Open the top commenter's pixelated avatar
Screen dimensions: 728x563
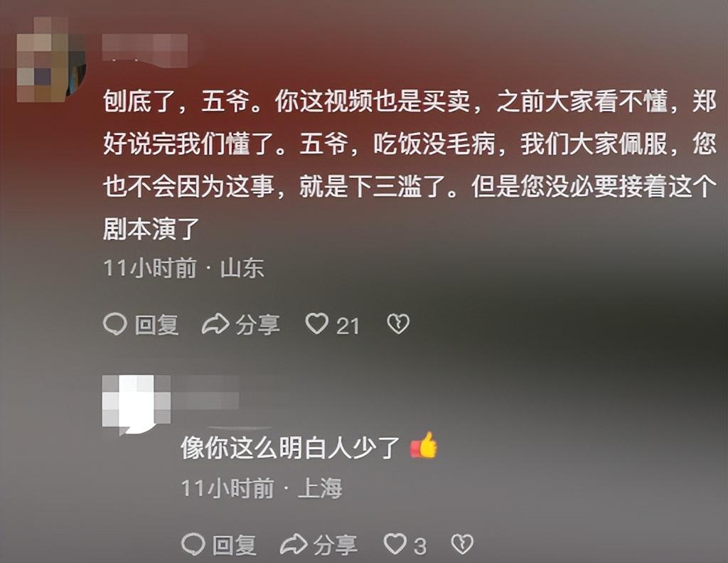tap(51, 60)
